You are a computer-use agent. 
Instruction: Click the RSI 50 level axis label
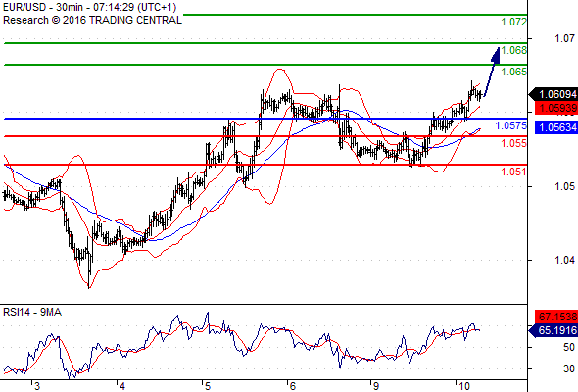coord(569,347)
